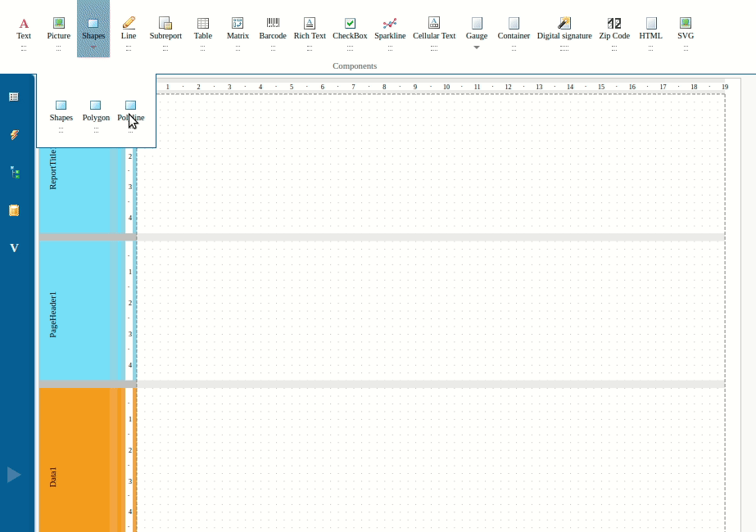Image resolution: width=756 pixels, height=532 pixels.
Task: Insert an HTML component
Action: click(x=651, y=29)
